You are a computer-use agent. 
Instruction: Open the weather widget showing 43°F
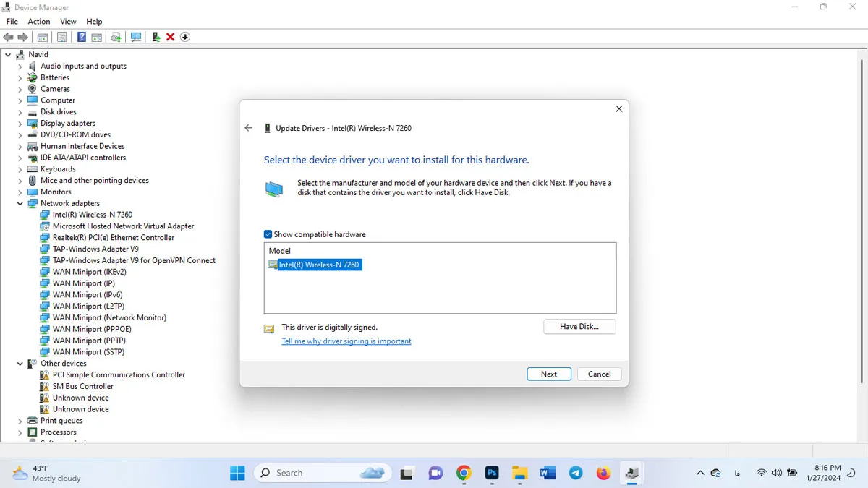46,473
